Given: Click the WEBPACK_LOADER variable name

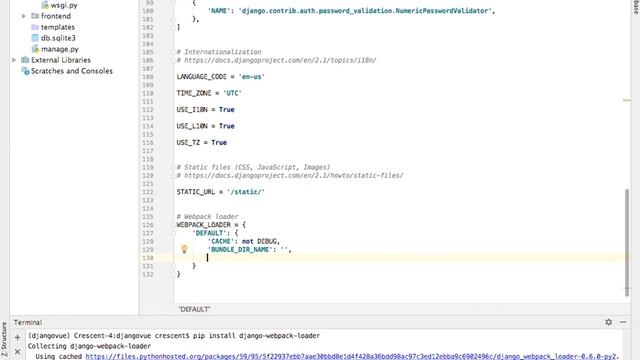Looking at the screenshot, I should click(203, 225).
